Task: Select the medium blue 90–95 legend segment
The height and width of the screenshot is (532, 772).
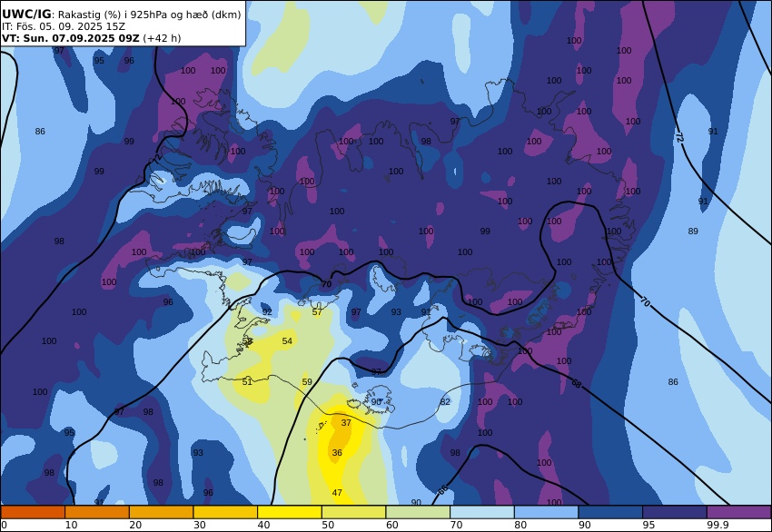Action: coord(610,512)
